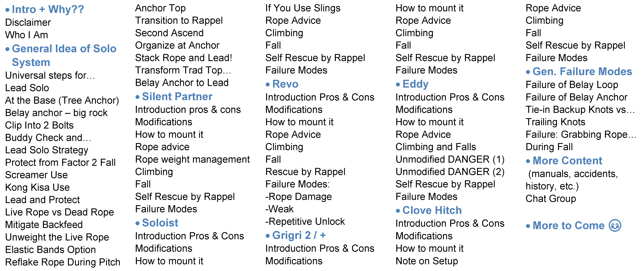Click 'At the Base (Tree Anchor)' entry
Screen dimensions: 644x271
click(62, 100)
